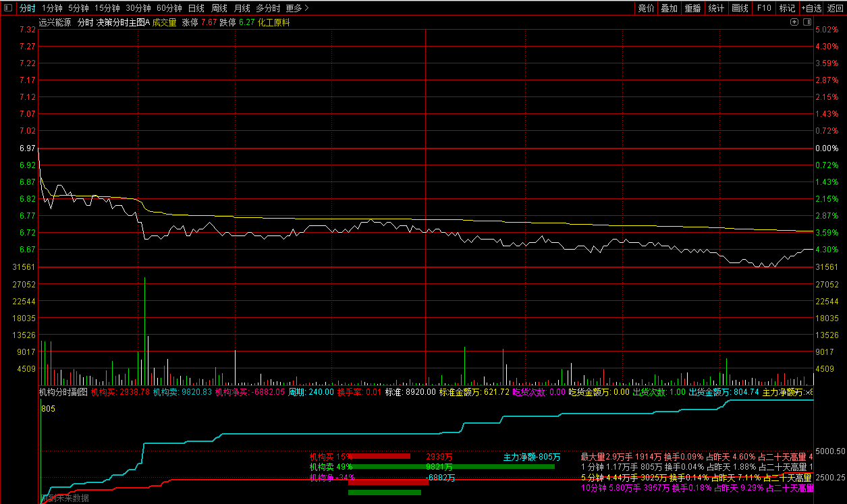Click the 返回 back button
This screenshot has height=504, width=847.
coord(835,8)
